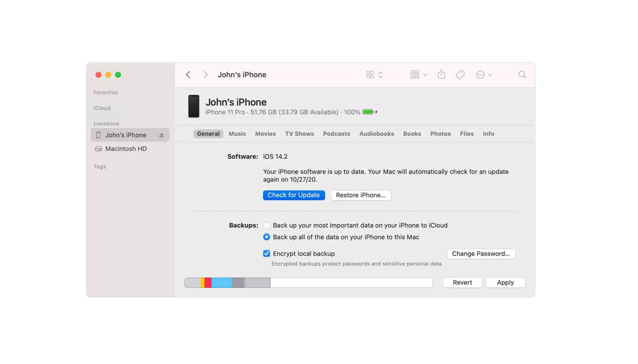Click the Favorites sidebar heading
The height and width of the screenshot is (364, 638).
(106, 92)
